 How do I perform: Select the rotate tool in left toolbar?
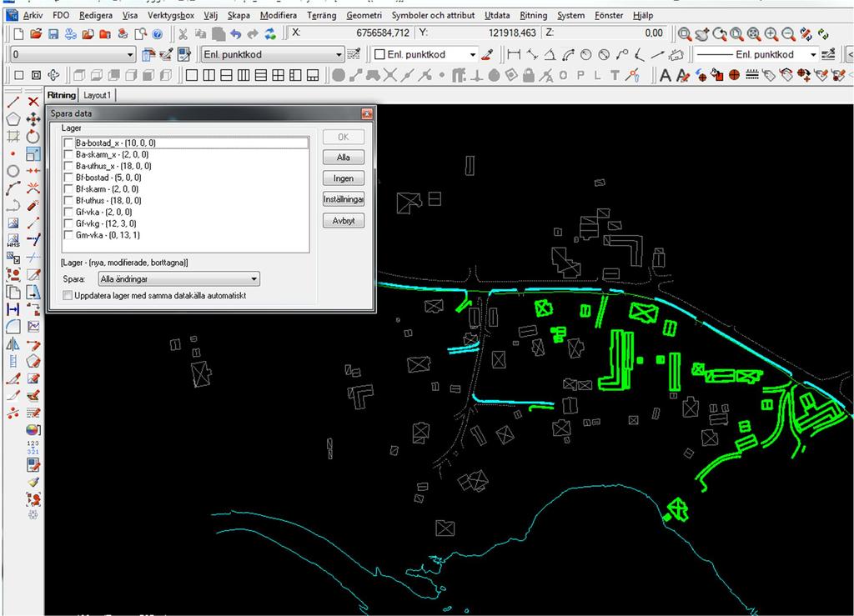[33, 136]
